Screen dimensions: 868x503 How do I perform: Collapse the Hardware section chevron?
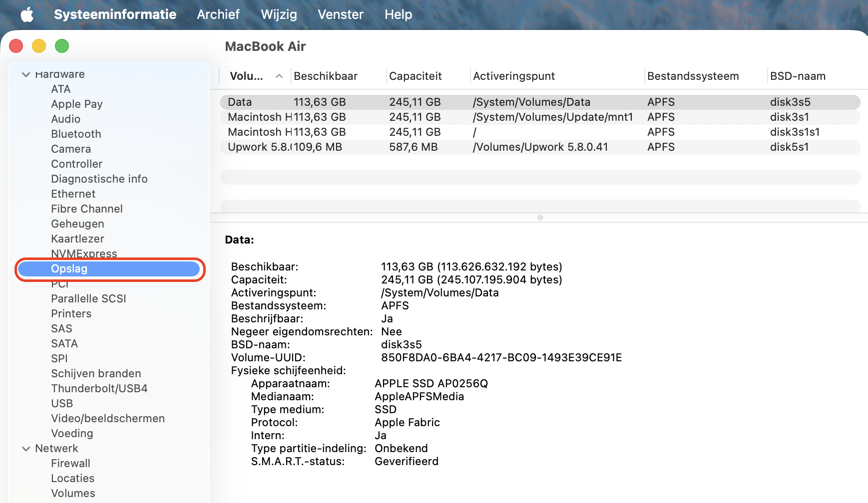click(26, 74)
